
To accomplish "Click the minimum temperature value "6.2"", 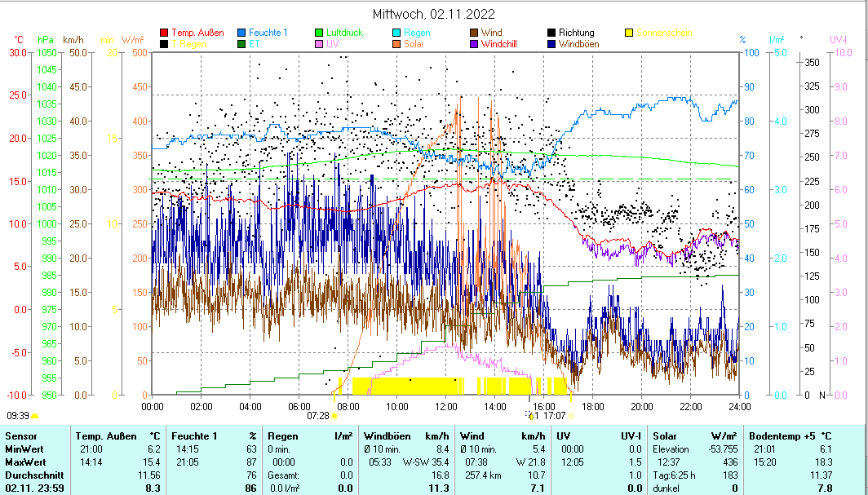I will (x=154, y=449).
